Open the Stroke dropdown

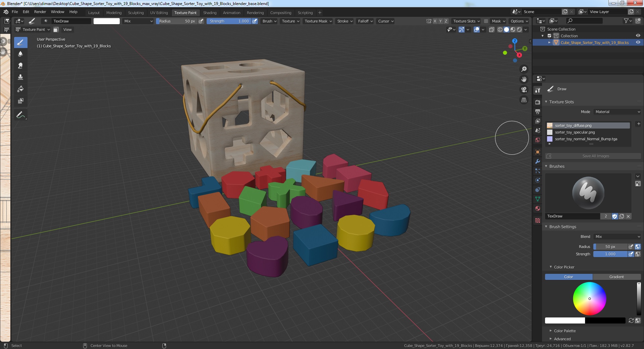(345, 21)
